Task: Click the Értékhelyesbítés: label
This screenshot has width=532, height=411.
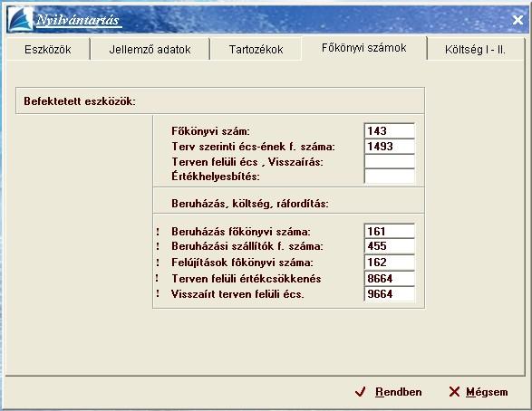Action: [x=216, y=177]
